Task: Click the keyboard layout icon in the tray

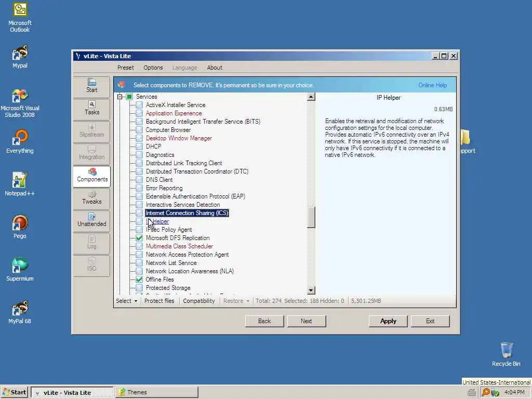Action: (x=471, y=393)
